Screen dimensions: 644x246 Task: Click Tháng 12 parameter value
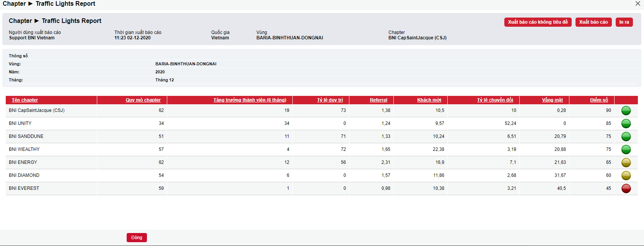pos(165,80)
